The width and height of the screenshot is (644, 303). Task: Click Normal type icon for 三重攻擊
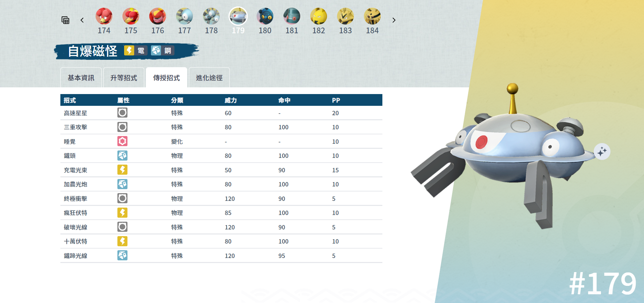(122, 127)
